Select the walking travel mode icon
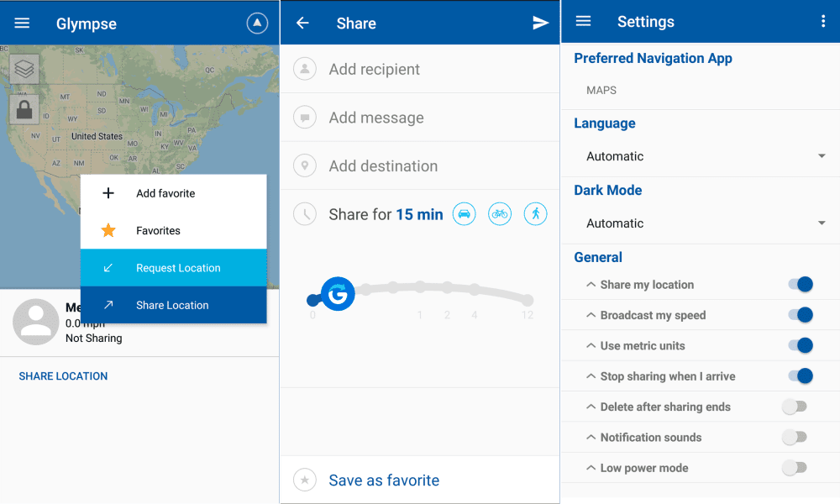 [x=535, y=214]
